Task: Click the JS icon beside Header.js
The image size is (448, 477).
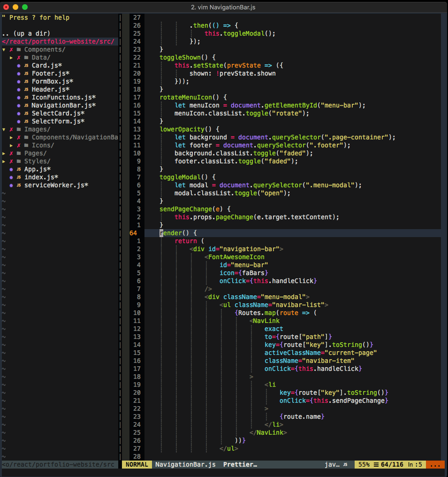Action: pos(26,89)
